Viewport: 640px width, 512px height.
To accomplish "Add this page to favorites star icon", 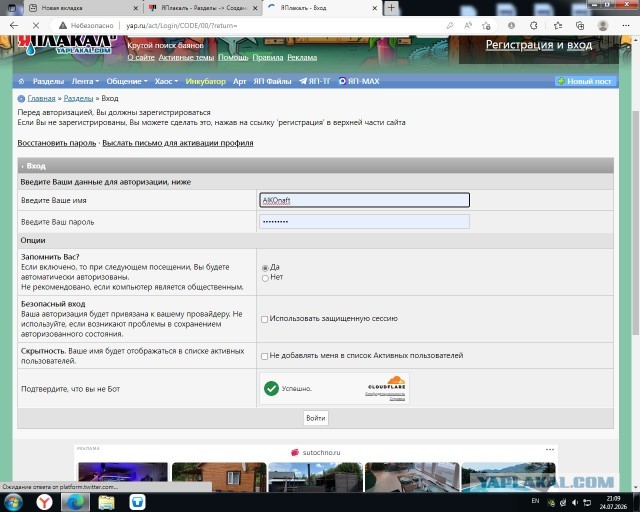I will (x=486, y=26).
